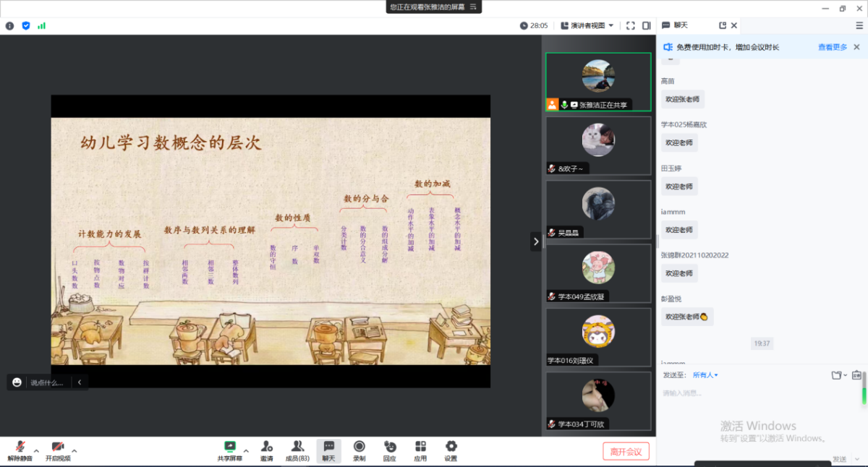Click the 邀请 invite icon
The height and width of the screenshot is (467, 868).
pyautogui.click(x=267, y=450)
